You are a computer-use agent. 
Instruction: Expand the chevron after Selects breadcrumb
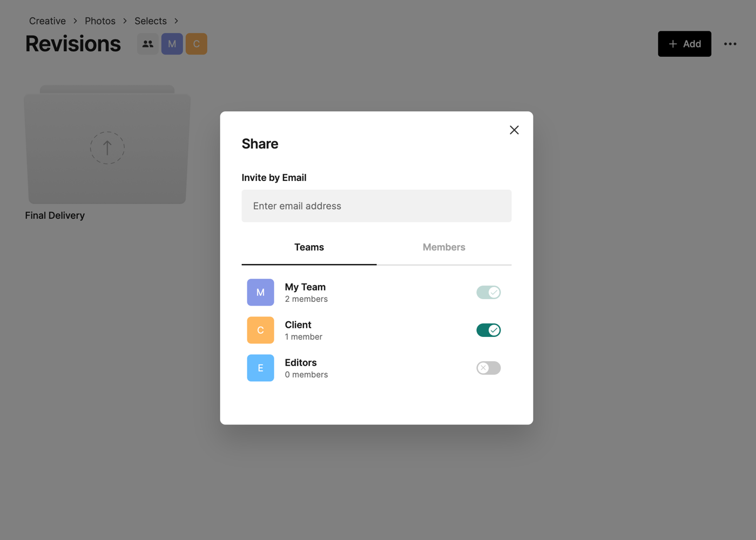pos(176,21)
